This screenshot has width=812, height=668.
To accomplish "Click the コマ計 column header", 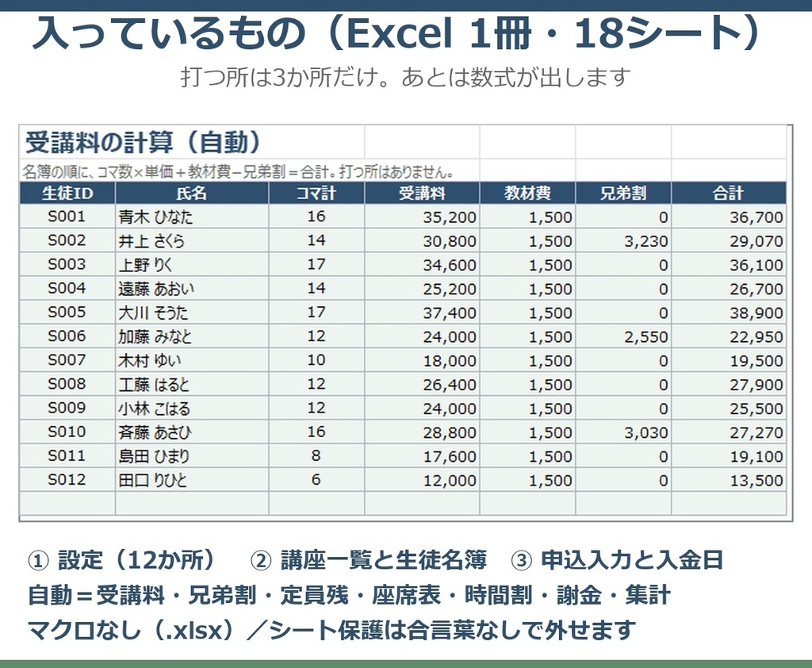I will tap(316, 194).
